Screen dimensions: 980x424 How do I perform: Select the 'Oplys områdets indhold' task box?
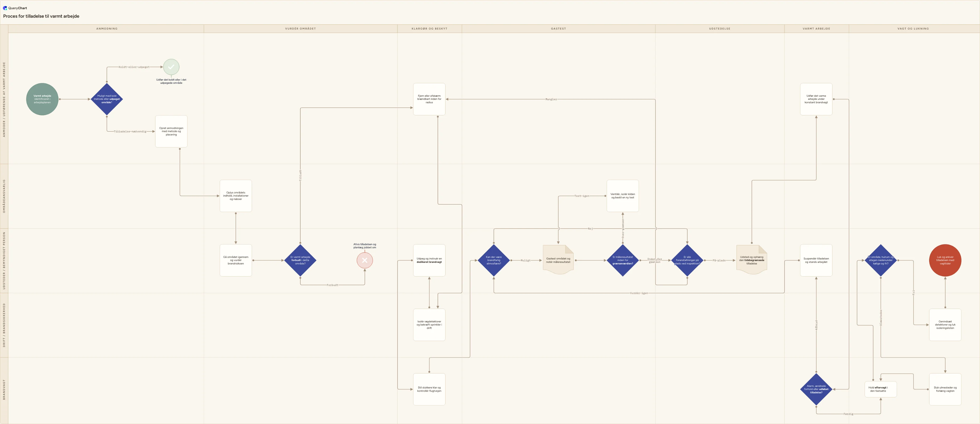(x=236, y=196)
